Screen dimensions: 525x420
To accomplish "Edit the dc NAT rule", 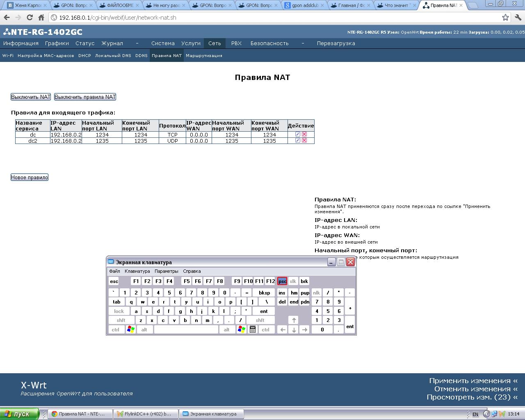I will point(298,135).
